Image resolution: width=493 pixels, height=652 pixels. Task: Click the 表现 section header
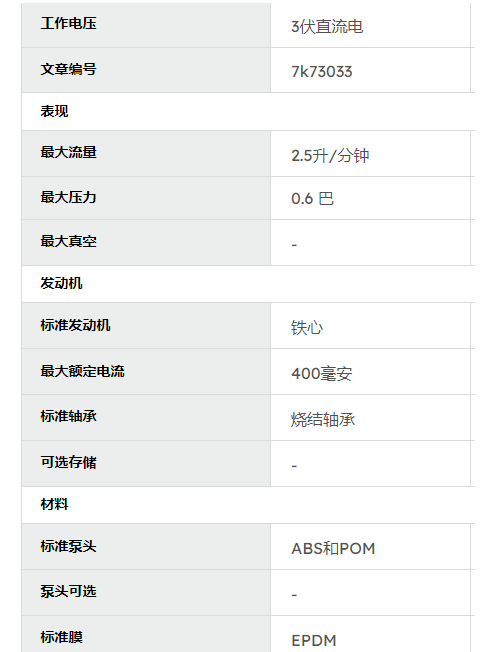tap(54, 111)
